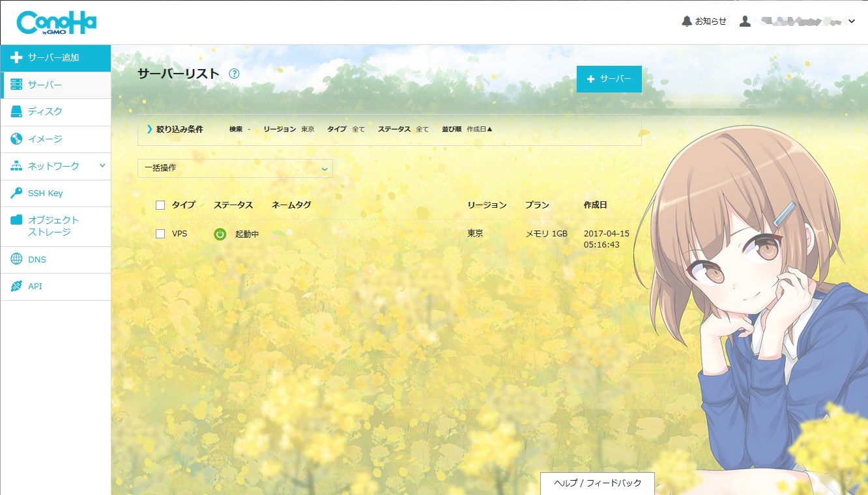This screenshot has height=495, width=868.
Task: Click the 作成日 column header
Action: (595, 205)
